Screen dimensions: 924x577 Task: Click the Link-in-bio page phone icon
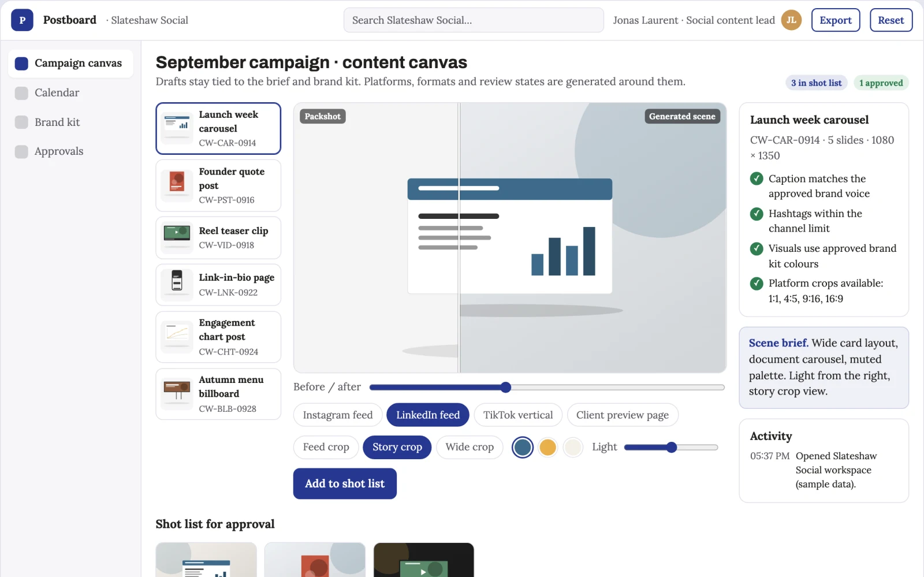pos(177,285)
